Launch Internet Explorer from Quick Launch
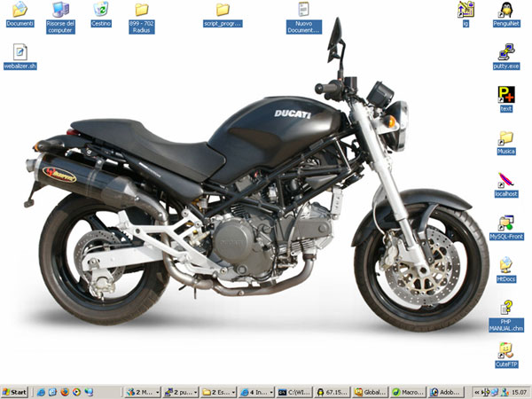 tap(41, 392)
